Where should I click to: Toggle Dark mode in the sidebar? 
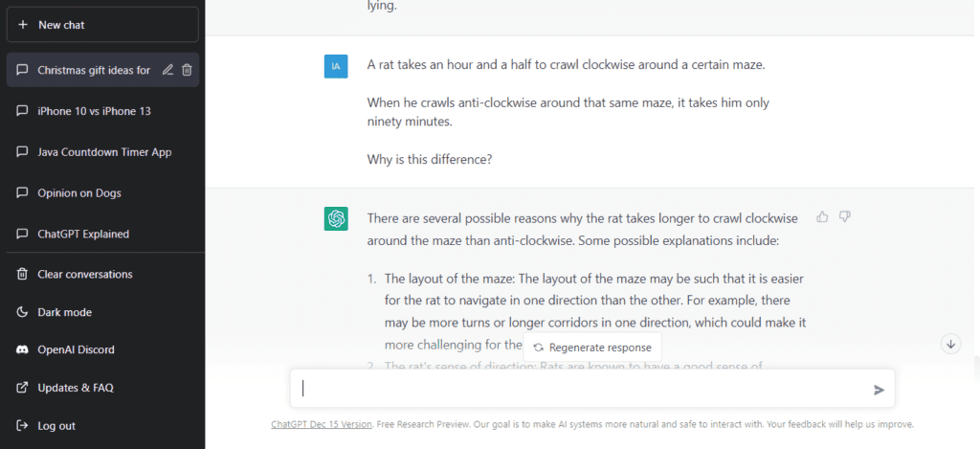point(64,312)
